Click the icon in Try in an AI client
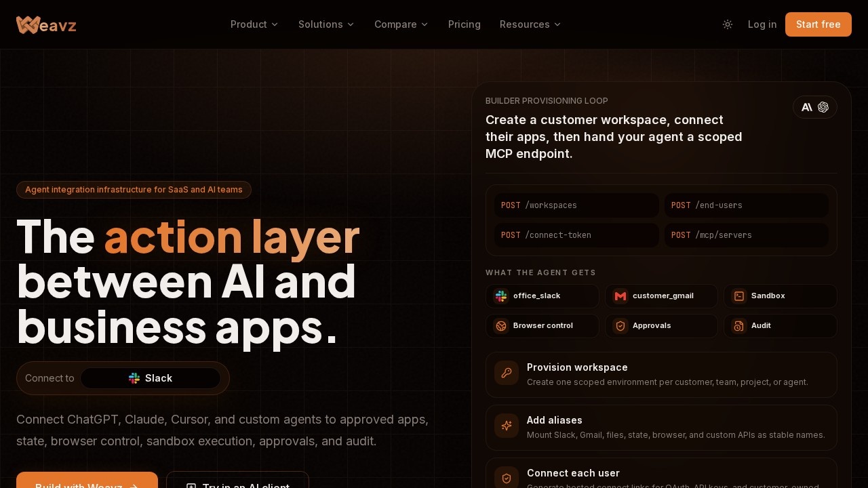The image size is (868, 488). point(191,487)
